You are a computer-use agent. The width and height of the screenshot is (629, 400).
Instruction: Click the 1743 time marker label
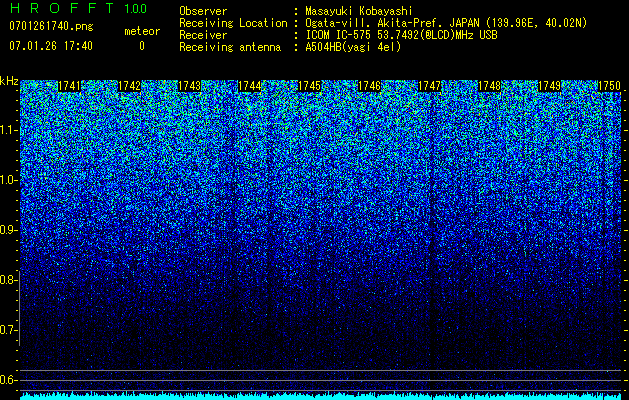coord(189,86)
